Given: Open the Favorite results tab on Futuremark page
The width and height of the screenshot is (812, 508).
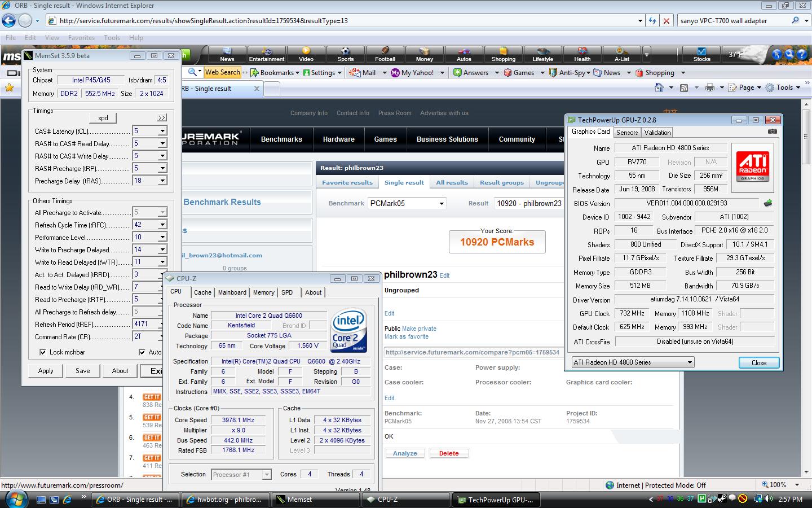Looking at the screenshot, I should click(347, 182).
